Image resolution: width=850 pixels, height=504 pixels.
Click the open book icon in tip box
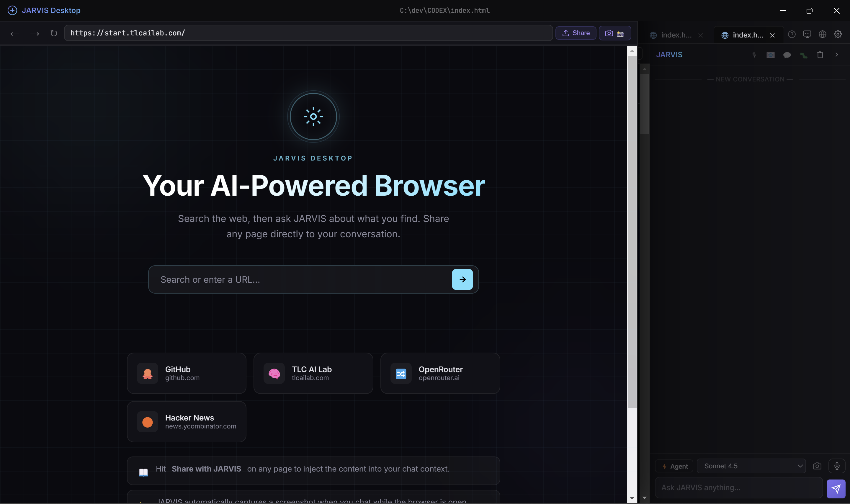tap(143, 472)
